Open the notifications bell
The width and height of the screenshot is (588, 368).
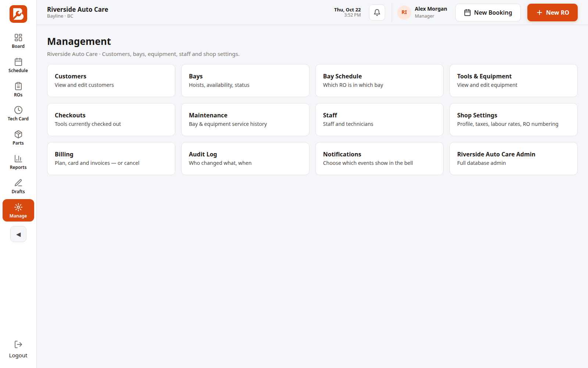click(377, 13)
